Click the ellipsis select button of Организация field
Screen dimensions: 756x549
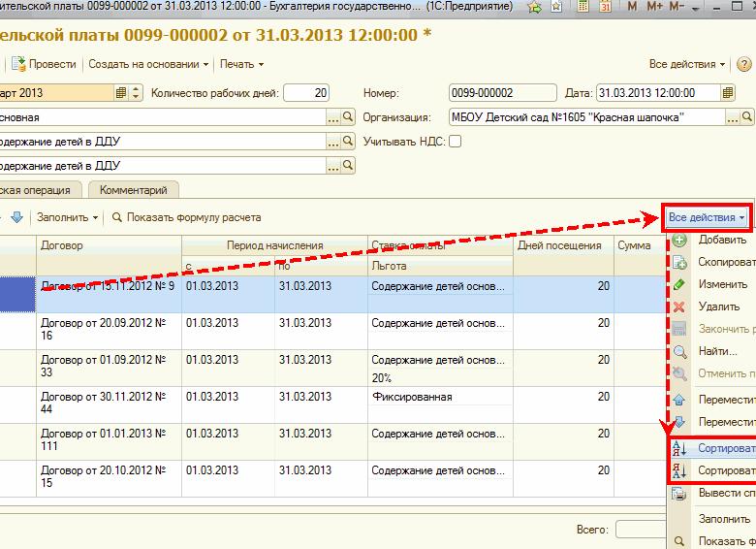[x=733, y=117]
